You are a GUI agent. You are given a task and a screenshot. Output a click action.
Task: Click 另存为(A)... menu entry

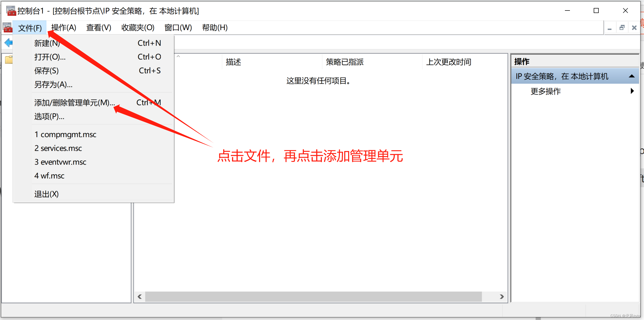pos(53,85)
